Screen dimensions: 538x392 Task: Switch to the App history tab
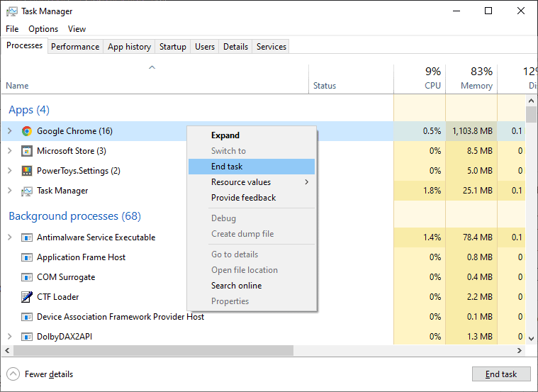click(x=129, y=47)
